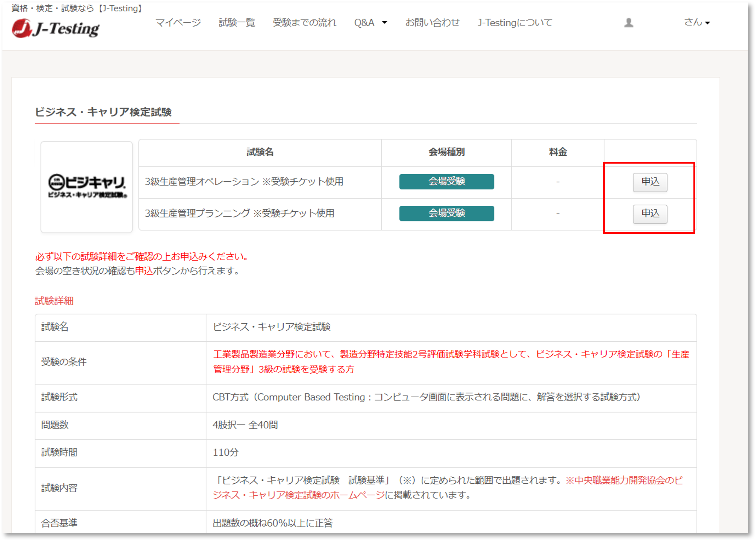Click the user profile silhouette icon
The width and height of the screenshot is (756, 541).
pos(628,23)
